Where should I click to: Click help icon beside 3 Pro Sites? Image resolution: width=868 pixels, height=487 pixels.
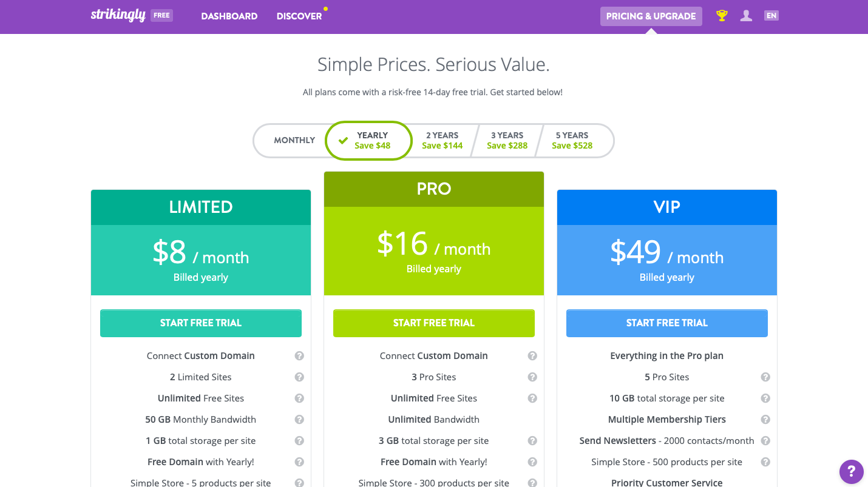(x=532, y=377)
